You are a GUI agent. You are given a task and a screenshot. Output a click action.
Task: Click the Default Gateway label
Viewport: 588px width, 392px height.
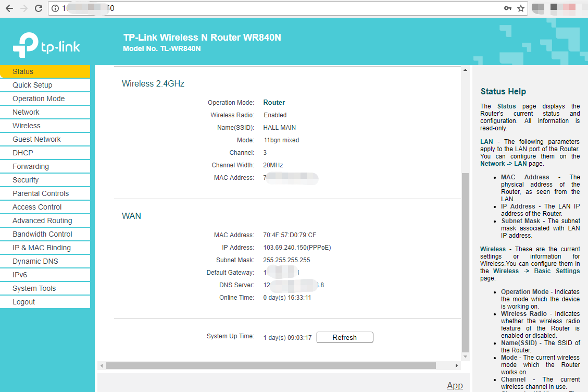(x=230, y=273)
